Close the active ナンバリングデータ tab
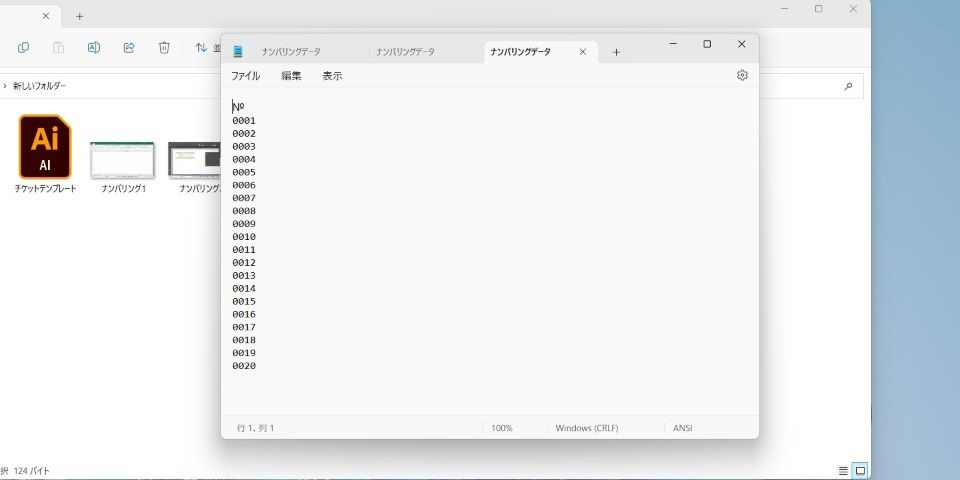This screenshot has height=480, width=960. 583,52
